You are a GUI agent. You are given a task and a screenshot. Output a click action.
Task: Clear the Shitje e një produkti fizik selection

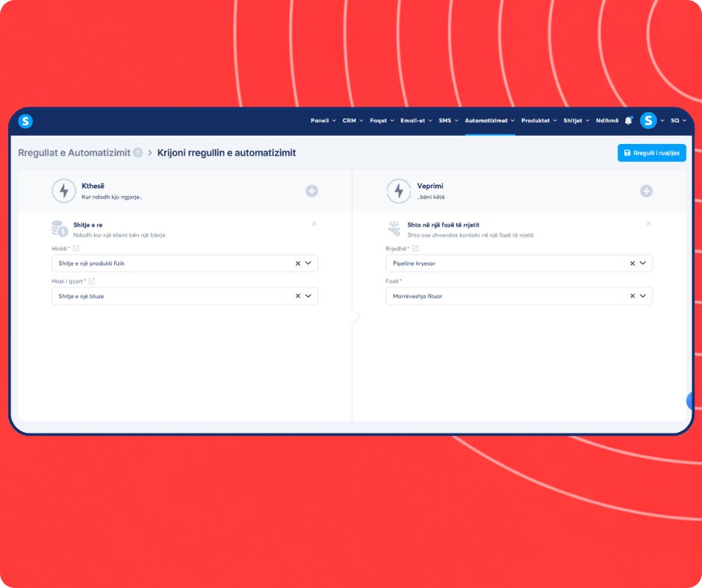[298, 263]
